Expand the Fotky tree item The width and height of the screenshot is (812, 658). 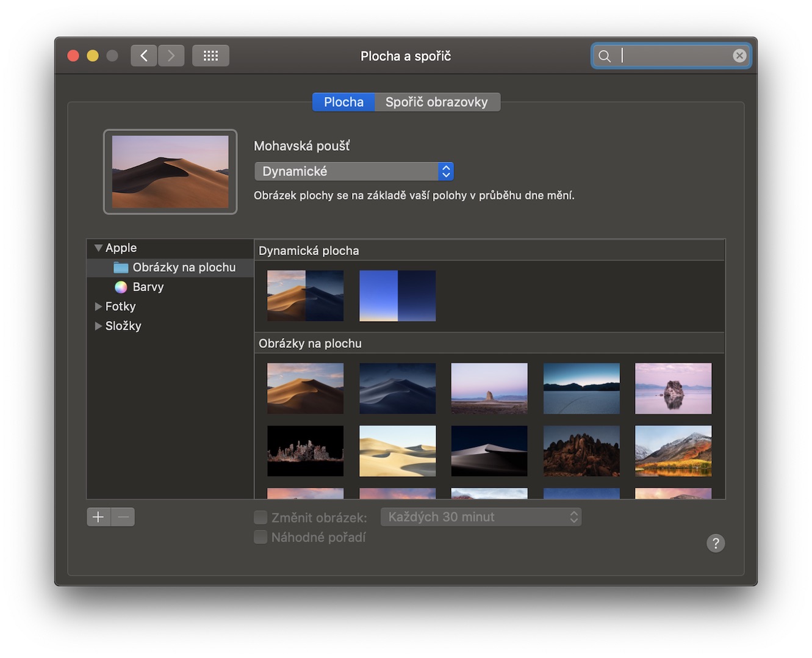point(98,306)
